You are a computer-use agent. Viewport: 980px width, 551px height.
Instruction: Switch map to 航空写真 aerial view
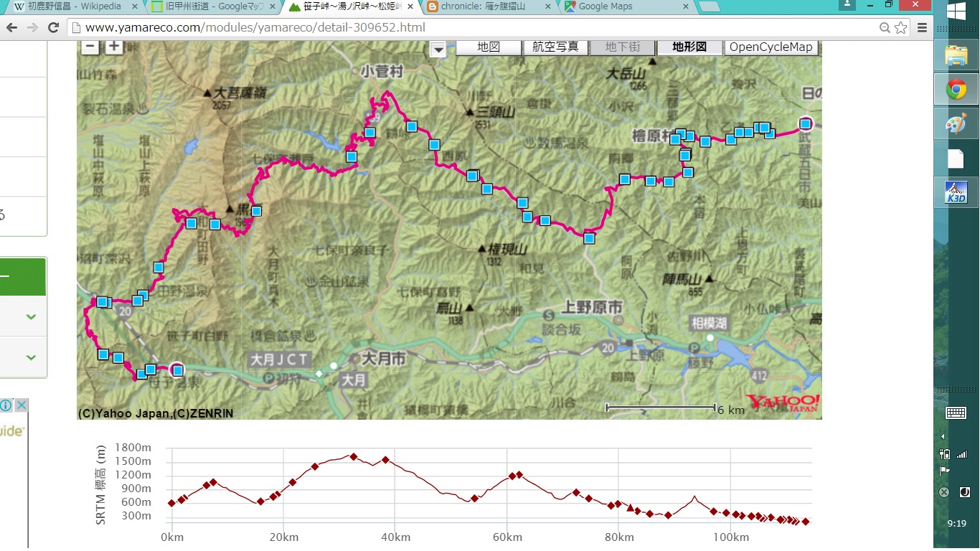(x=555, y=47)
